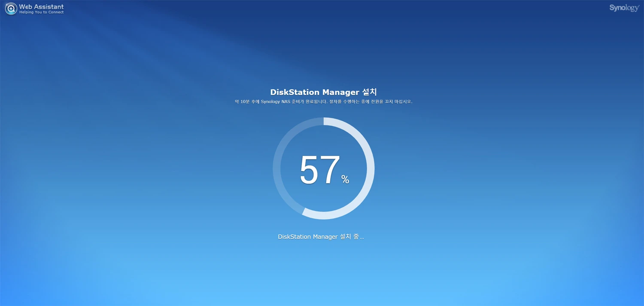The width and height of the screenshot is (644, 306).
Task: Click the "DiskStation Manager 설치 중" status text
Action: pyautogui.click(x=320, y=237)
